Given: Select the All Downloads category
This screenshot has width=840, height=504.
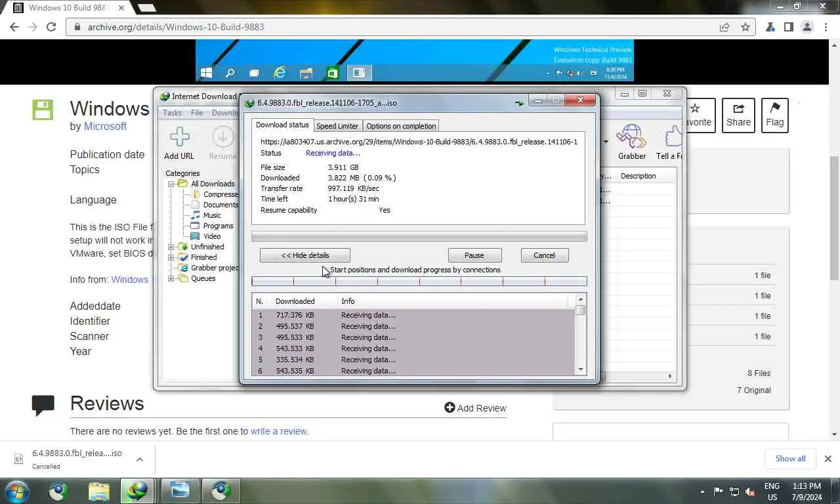Looking at the screenshot, I should tap(212, 184).
